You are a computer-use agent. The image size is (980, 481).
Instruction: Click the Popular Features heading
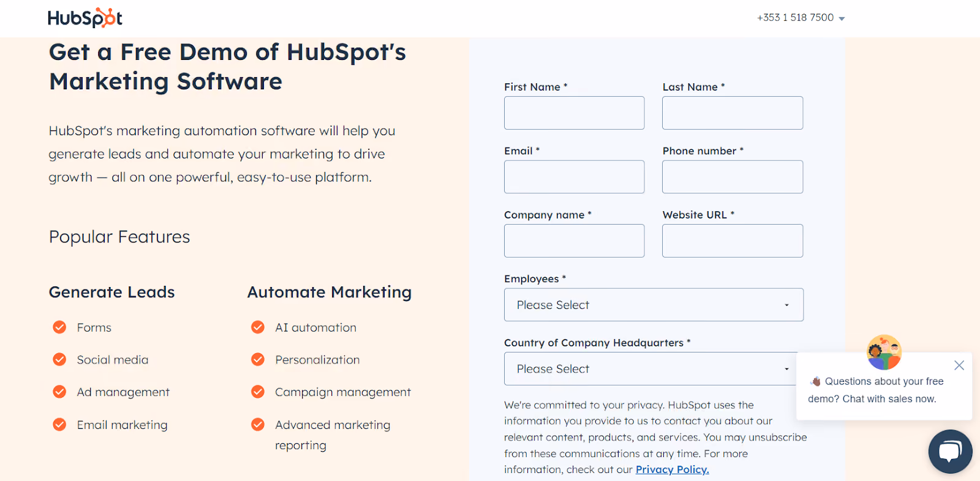119,237
